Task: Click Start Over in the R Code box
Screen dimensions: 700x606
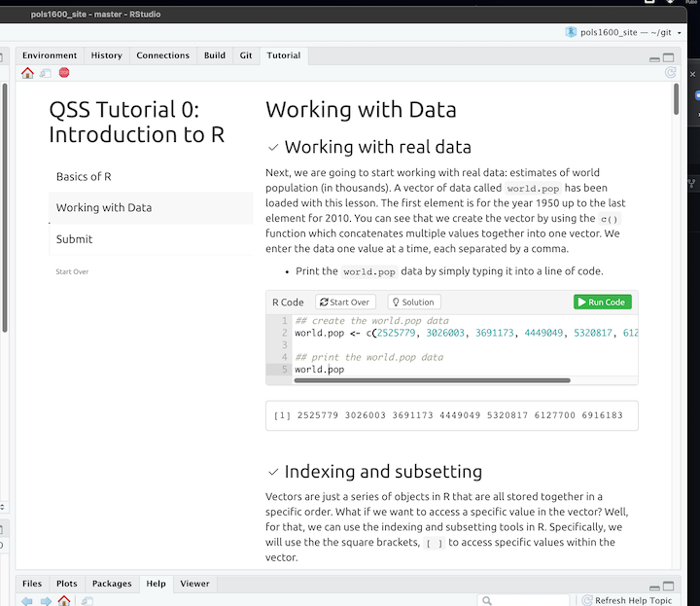Action: [345, 303]
